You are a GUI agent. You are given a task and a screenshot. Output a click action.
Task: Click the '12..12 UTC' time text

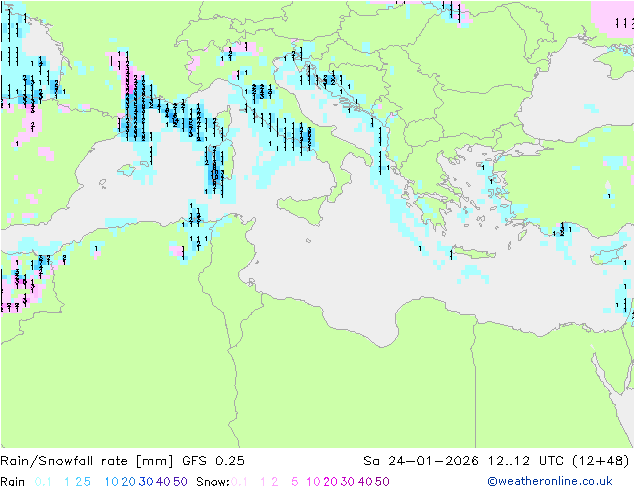526,461
